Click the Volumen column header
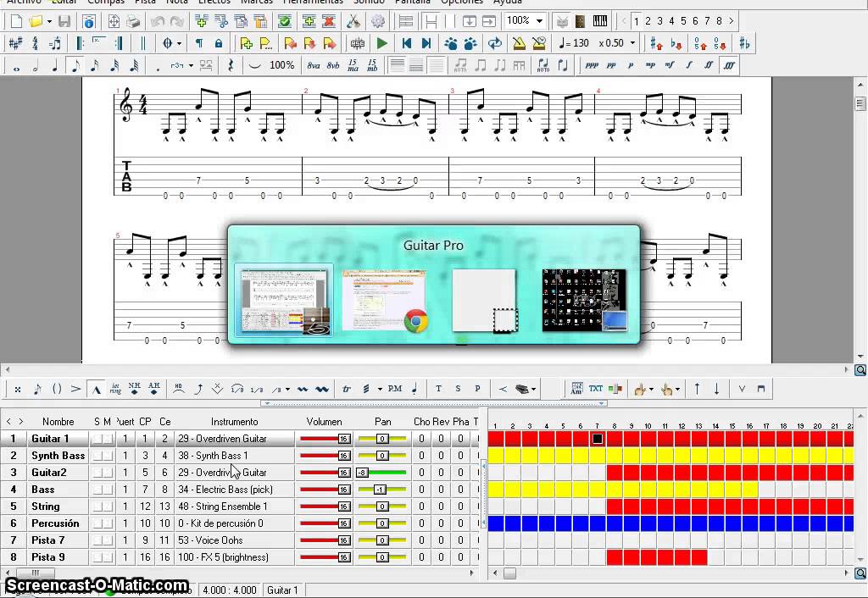 coord(325,422)
